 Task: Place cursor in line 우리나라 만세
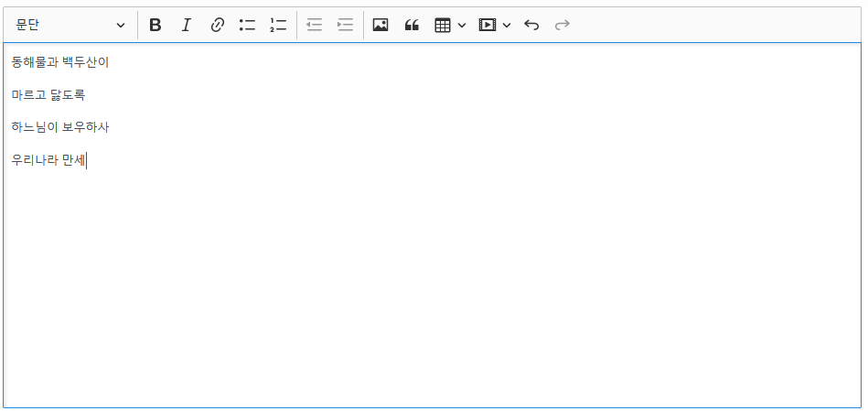pos(48,160)
